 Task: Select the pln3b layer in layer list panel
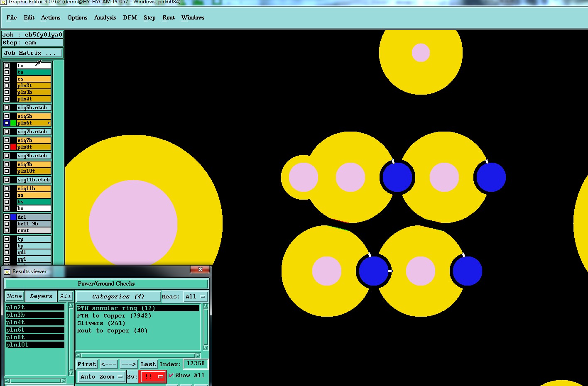[34, 92]
